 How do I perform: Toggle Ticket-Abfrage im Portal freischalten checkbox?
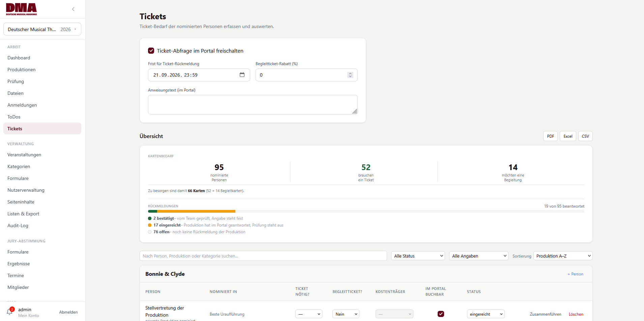(x=151, y=51)
